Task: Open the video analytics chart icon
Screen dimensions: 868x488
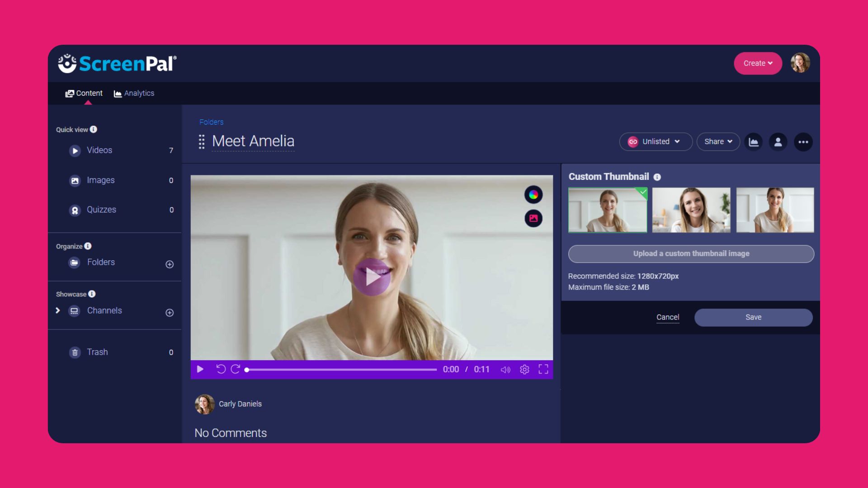Action: (754, 142)
